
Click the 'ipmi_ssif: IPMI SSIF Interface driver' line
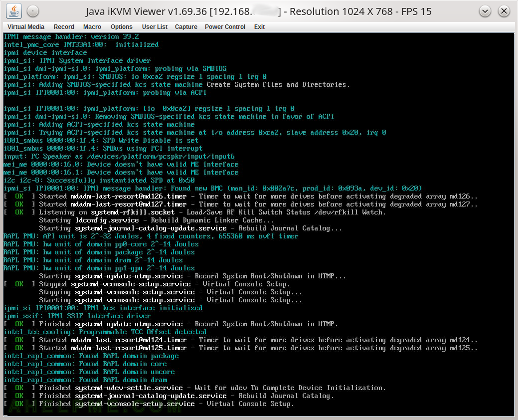pyautogui.click(x=77, y=316)
